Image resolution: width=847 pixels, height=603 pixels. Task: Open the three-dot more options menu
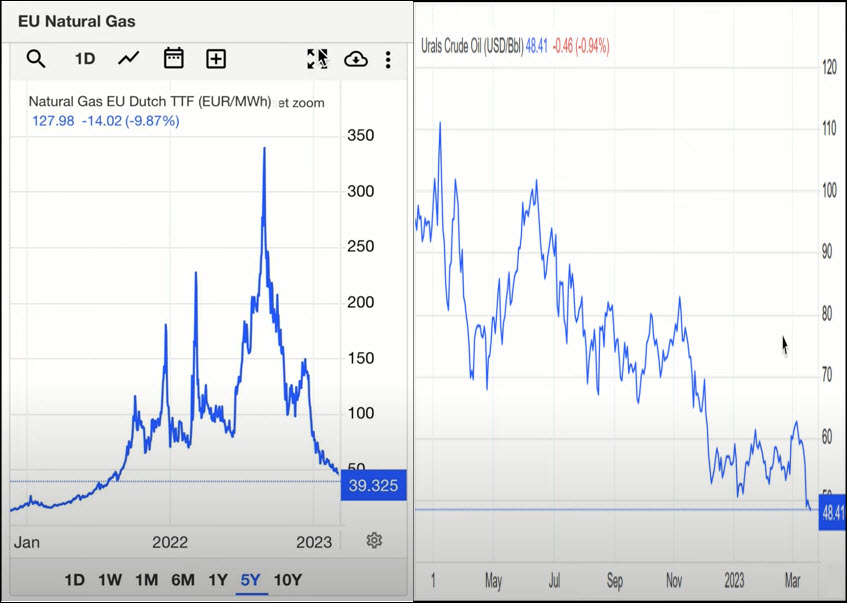(388, 60)
